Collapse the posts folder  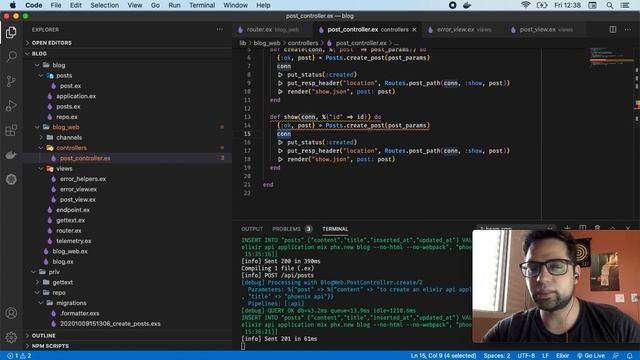click(64, 76)
